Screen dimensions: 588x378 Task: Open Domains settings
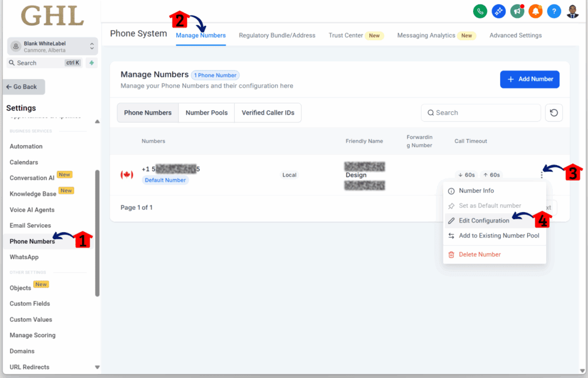pyautogui.click(x=22, y=351)
